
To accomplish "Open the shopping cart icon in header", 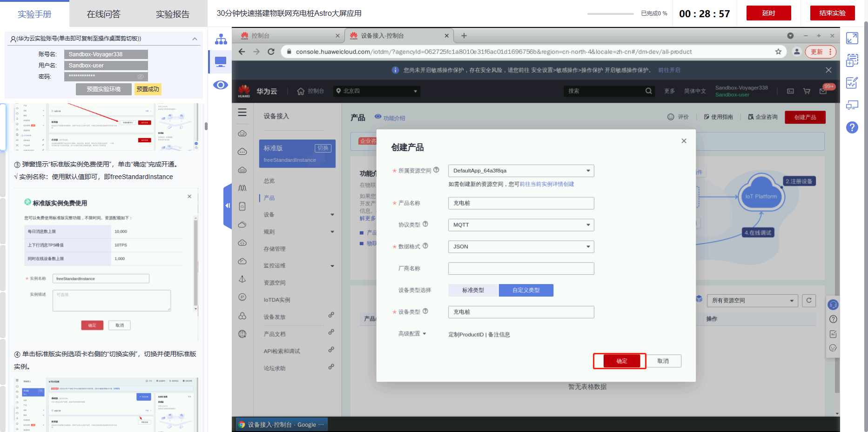I will click(807, 91).
